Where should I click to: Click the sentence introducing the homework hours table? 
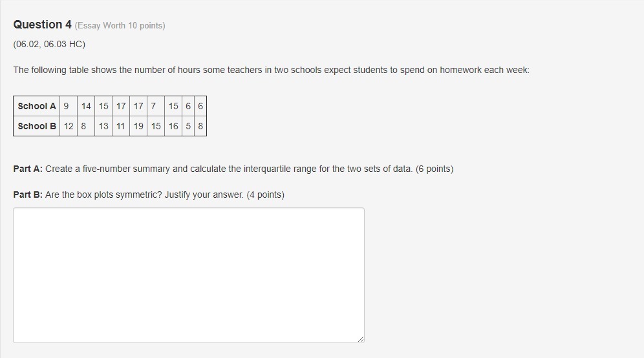click(x=272, y=70)
